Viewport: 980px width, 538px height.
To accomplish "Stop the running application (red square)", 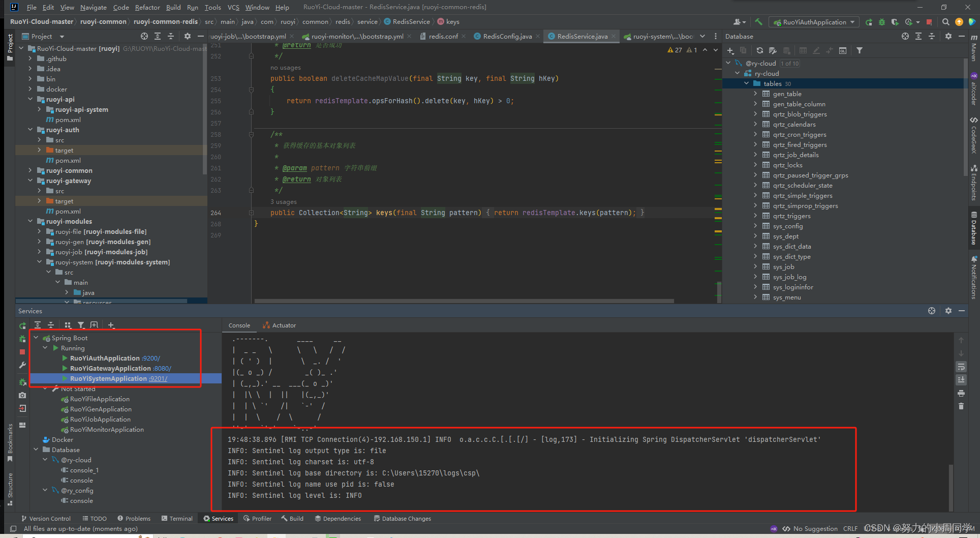I will point(929,22).
